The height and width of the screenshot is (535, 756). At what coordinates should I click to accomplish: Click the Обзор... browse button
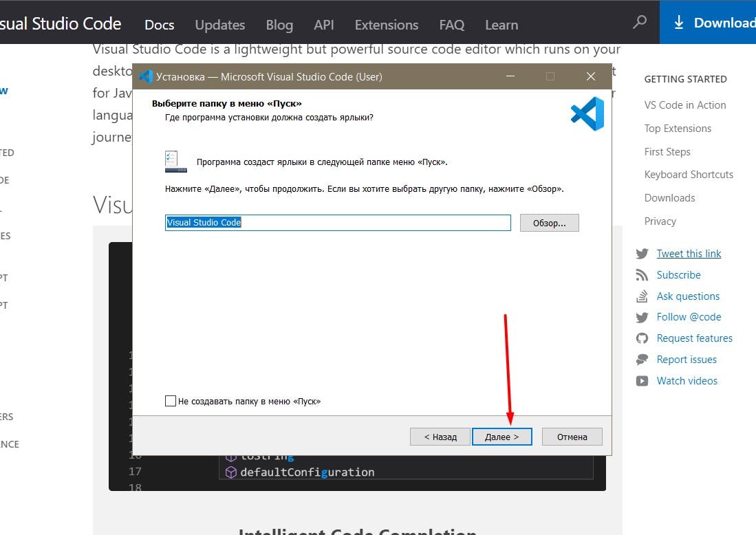click(549, 223)
